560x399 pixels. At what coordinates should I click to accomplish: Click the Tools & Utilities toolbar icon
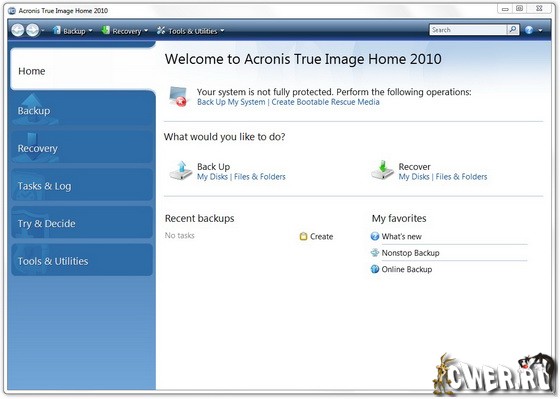(x=161, y=30)
